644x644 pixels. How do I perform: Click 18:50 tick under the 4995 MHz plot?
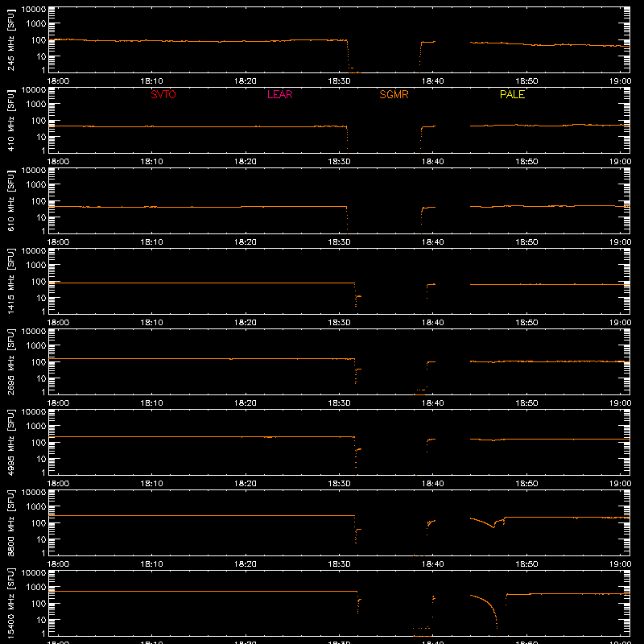coord(526,484)
